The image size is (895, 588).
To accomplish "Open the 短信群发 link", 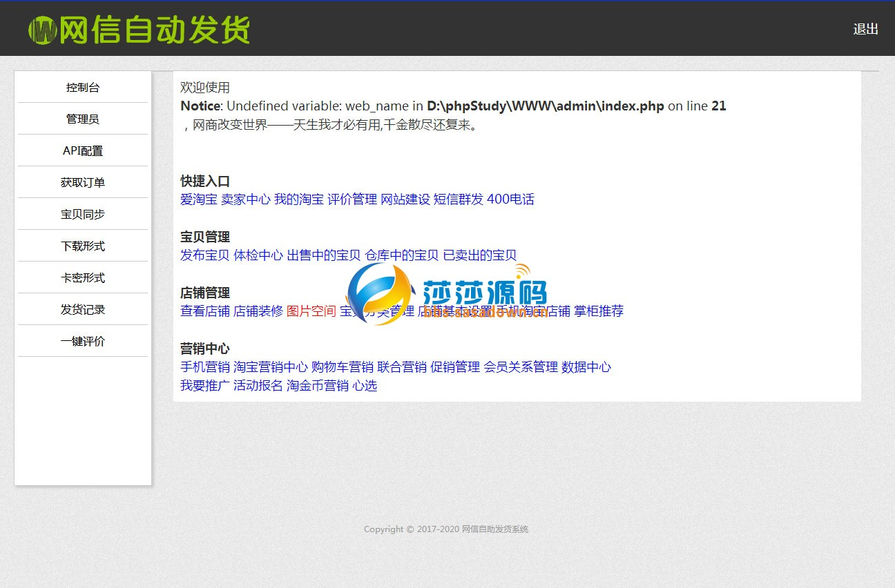I will tap(459, 199).
